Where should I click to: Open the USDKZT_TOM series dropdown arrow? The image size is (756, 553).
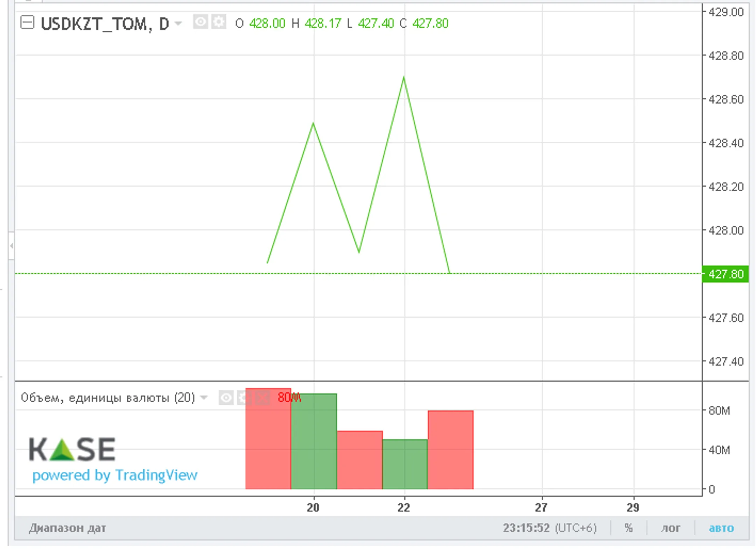click(178, 23)
